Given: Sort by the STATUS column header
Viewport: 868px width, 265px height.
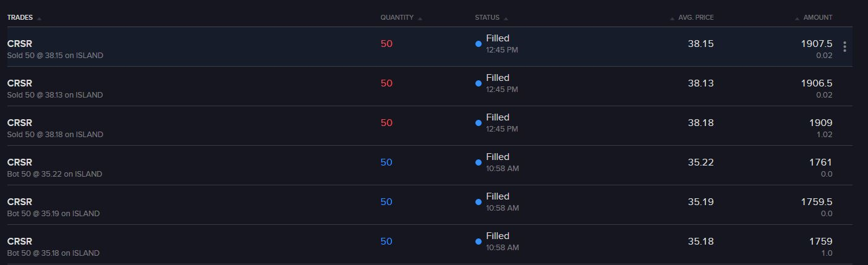Looking at the screenshot, I should (x=487, y=18).
